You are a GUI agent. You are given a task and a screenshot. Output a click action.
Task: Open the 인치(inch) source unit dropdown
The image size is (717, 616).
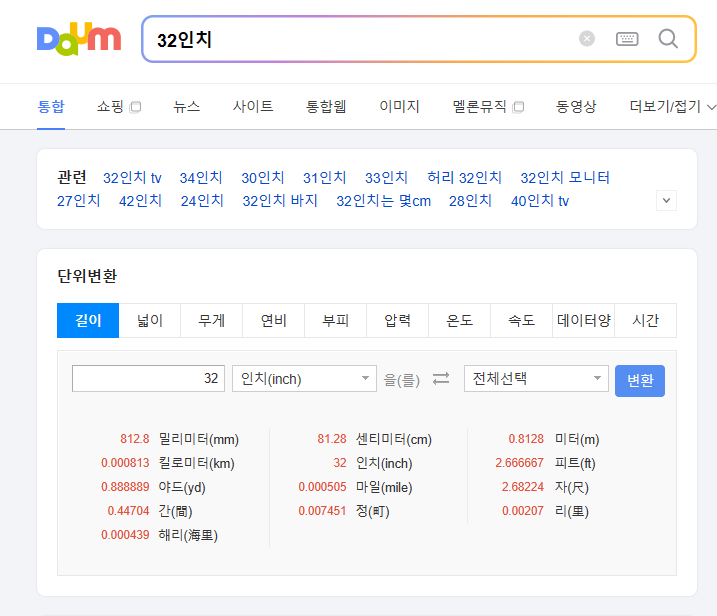[305, 378]
